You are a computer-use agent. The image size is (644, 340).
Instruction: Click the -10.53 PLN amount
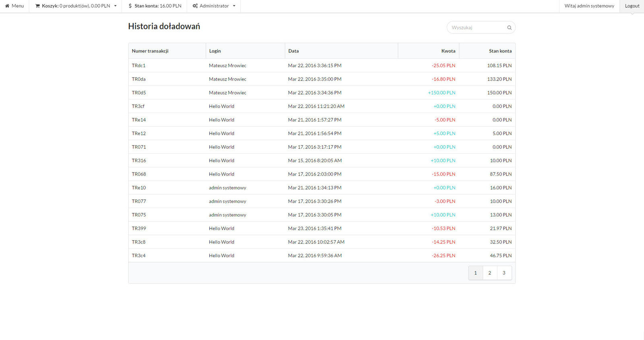[x=444, y=229]
